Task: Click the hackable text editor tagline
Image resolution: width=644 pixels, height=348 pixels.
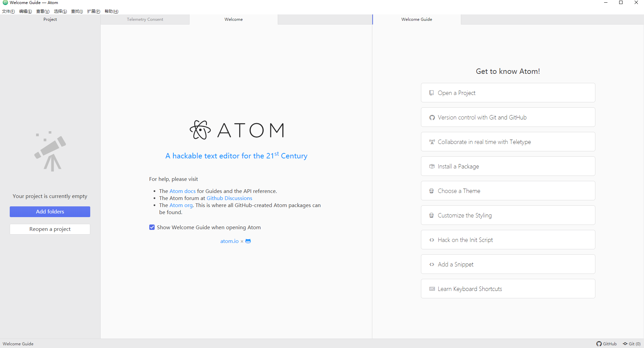Action: click(236, 155)
